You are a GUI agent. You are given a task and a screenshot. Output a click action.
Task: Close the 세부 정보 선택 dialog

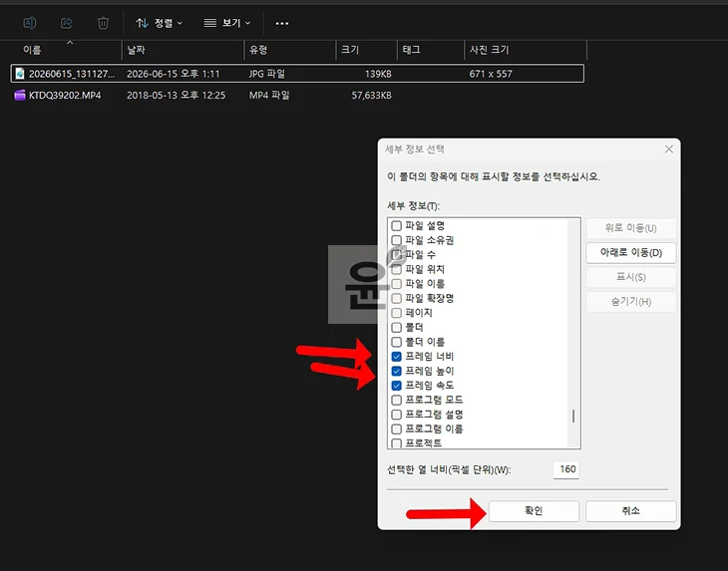[x=668, y=149]
